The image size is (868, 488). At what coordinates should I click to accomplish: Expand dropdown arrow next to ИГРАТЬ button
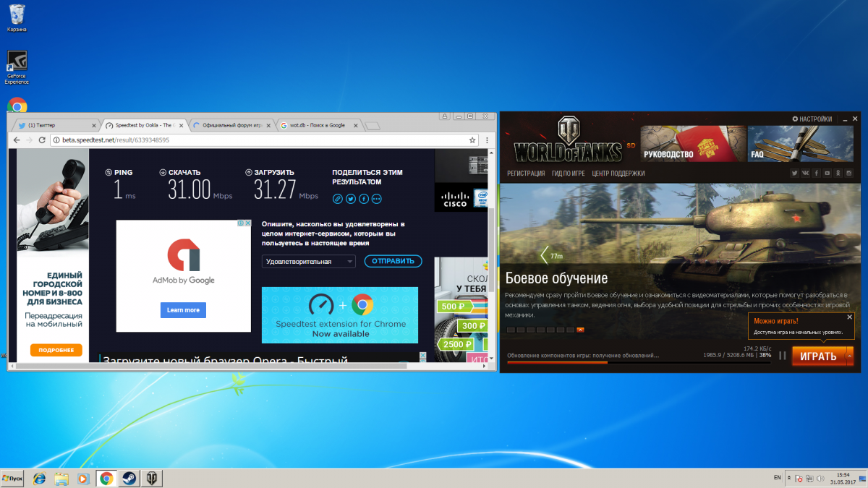(x=848, y=356)
